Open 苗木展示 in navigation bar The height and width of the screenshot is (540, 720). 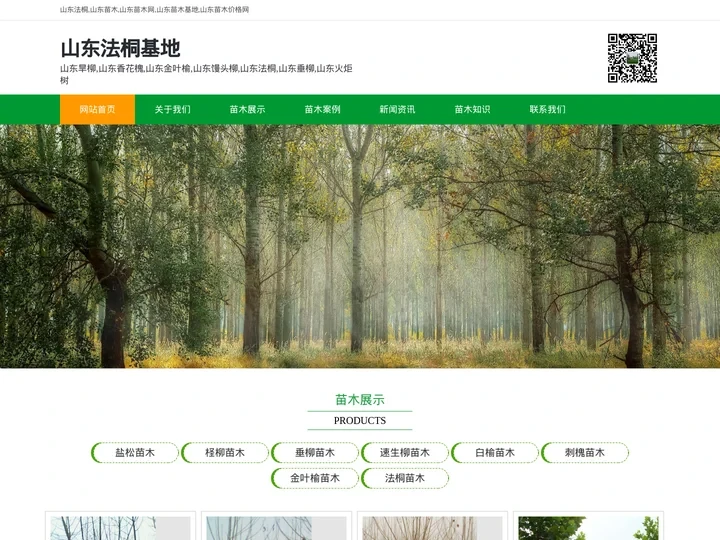pos(248,109)
